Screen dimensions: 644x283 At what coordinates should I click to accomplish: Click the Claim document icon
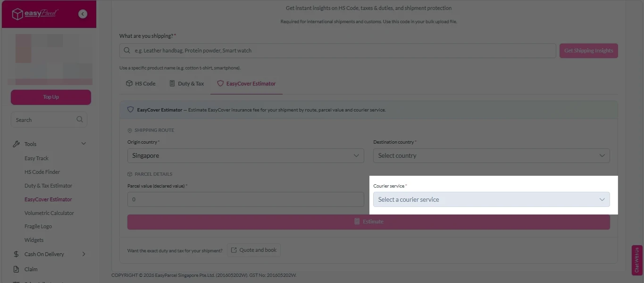(16, 269)
